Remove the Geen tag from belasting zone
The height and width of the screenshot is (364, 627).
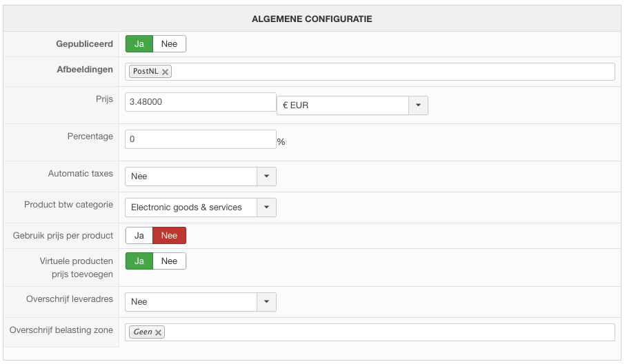pos(159,332)
